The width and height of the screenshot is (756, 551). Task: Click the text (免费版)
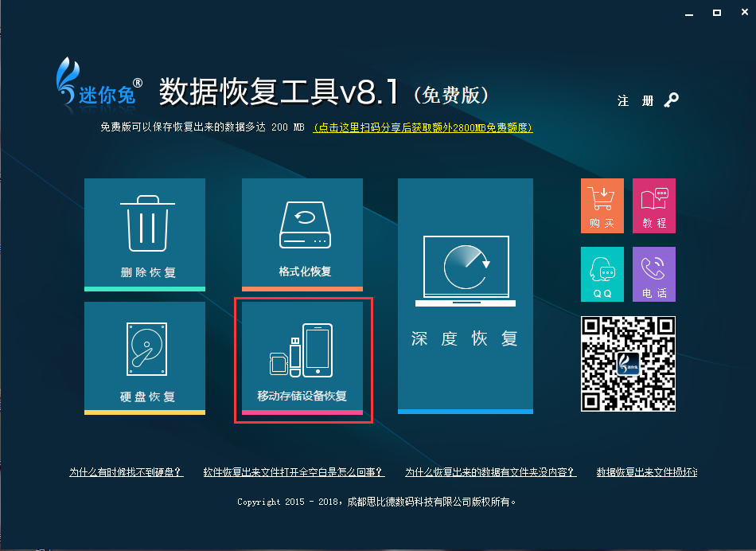click(x=451, y=95)
